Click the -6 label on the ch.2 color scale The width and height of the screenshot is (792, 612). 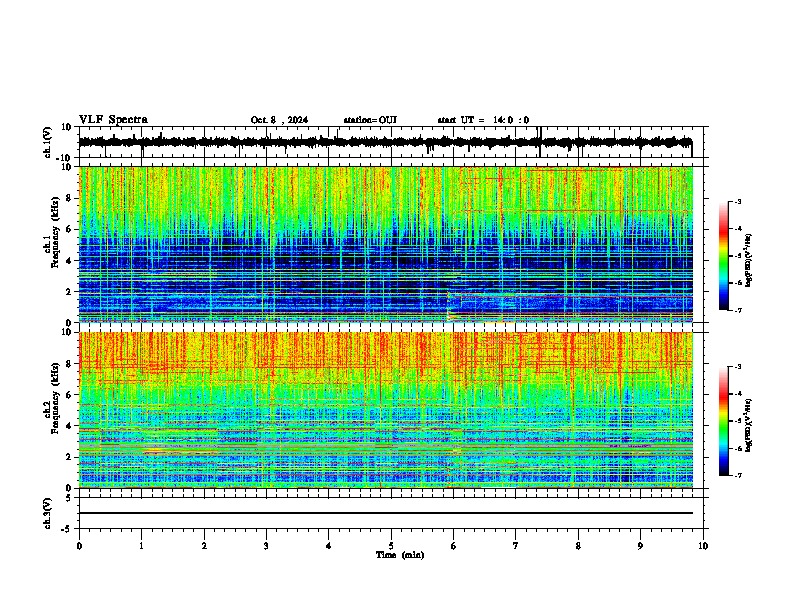pyautogui.click(x=737, y=448)
